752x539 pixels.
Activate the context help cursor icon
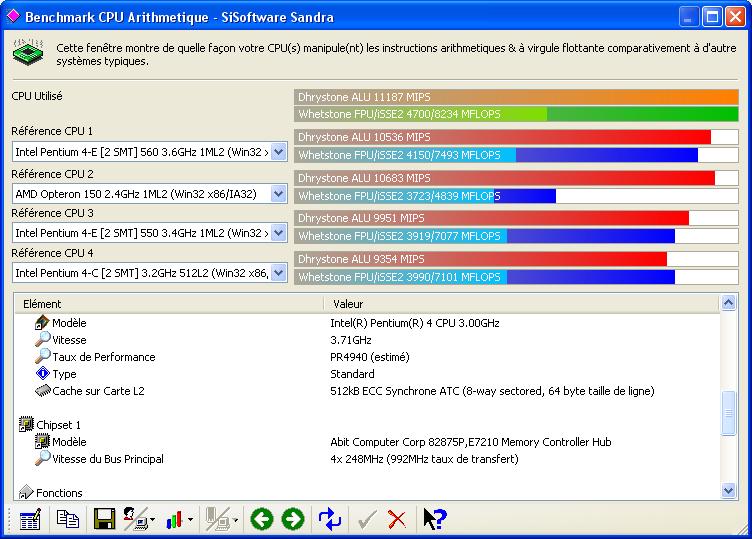pos(435,519)
